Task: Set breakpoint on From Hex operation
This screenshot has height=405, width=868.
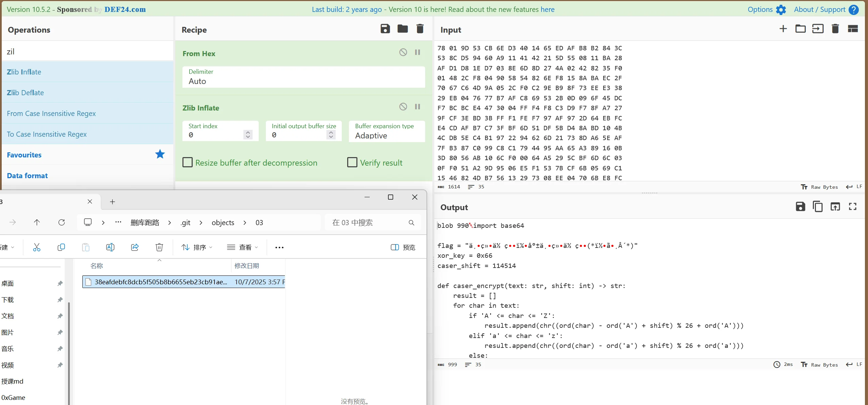Action: pyautogui.click(x=417, y=52)
